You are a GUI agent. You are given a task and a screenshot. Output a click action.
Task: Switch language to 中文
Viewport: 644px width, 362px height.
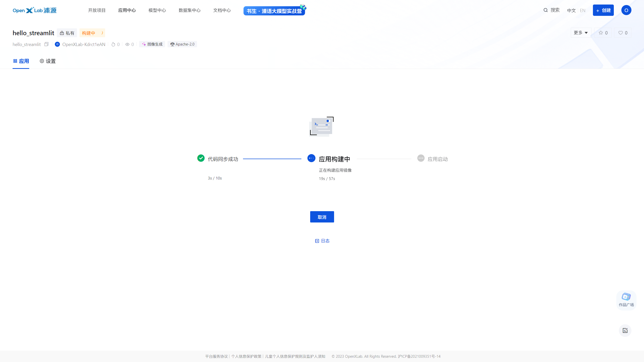[571, 10]
